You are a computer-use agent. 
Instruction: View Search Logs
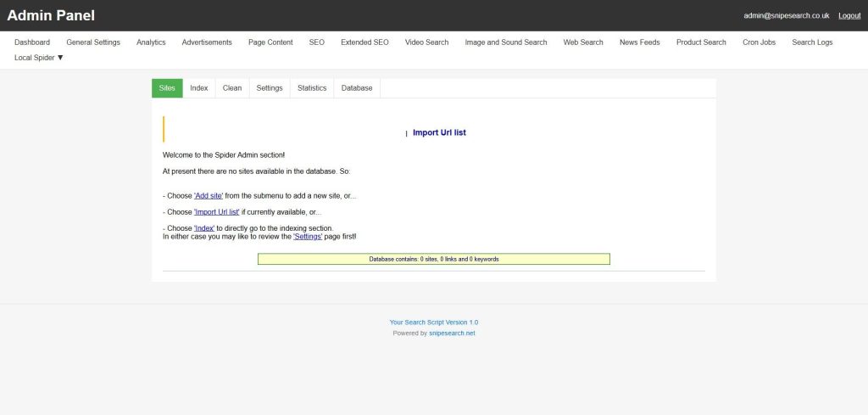point(812,42)
